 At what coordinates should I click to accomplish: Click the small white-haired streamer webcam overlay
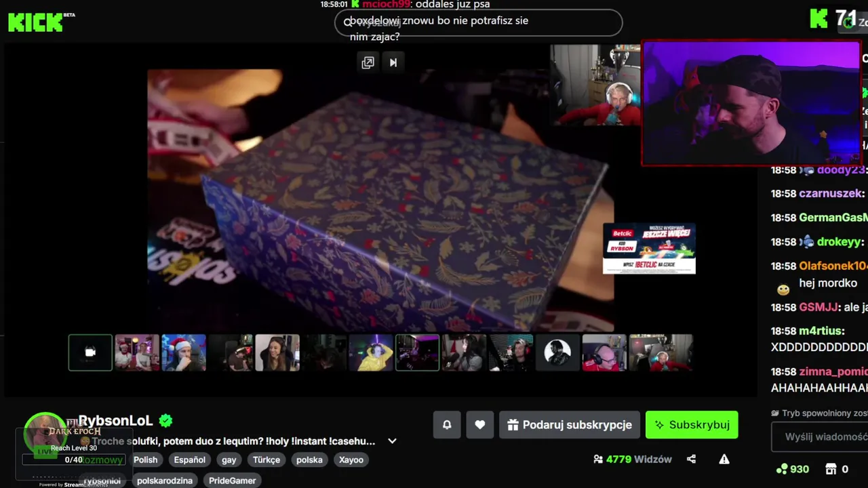coord(595,85)
